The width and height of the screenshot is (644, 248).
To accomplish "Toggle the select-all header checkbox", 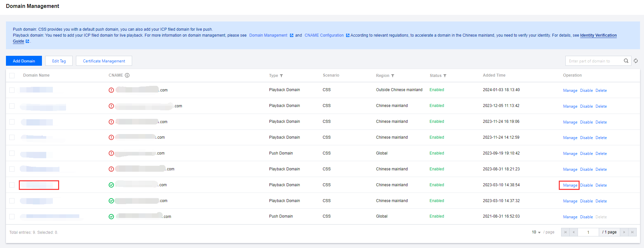I will coord(12,76).
